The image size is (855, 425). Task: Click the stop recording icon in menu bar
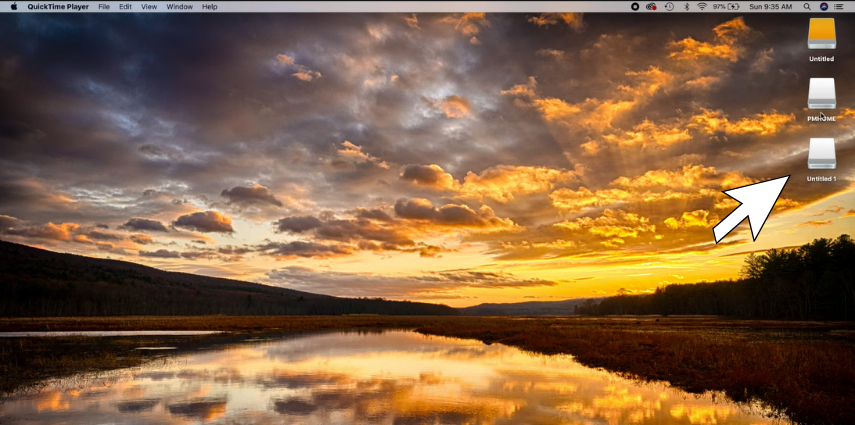(x=635, y=7)
